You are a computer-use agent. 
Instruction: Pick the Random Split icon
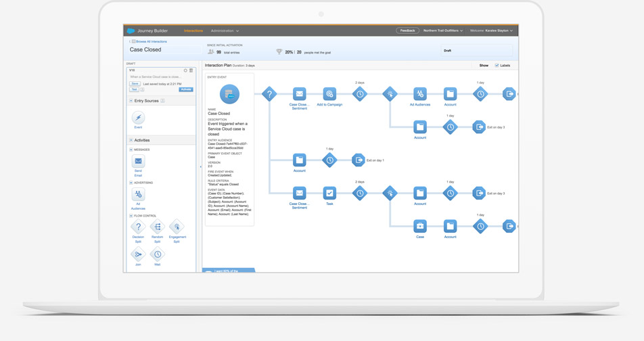(158, 227)
